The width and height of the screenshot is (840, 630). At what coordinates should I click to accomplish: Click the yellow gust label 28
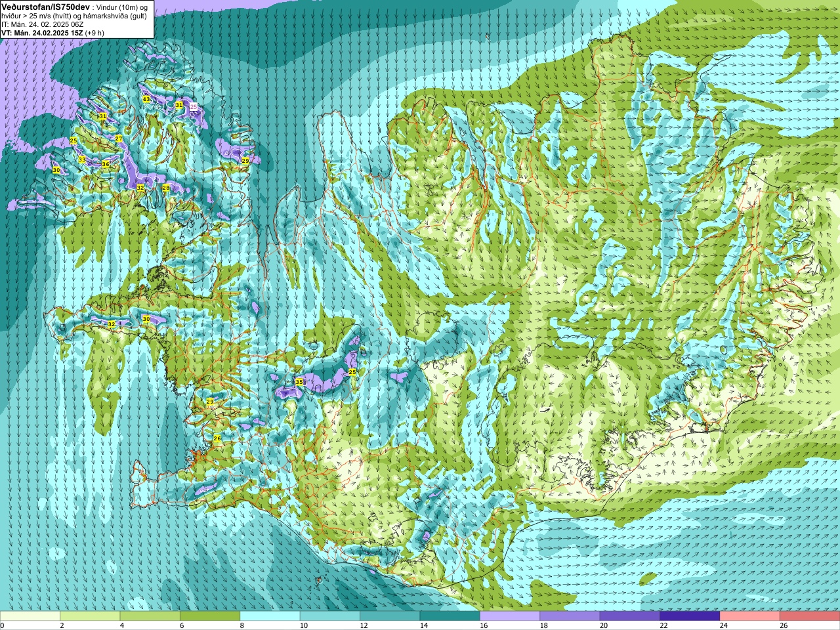pyautogui.click(x=166, y=188)
